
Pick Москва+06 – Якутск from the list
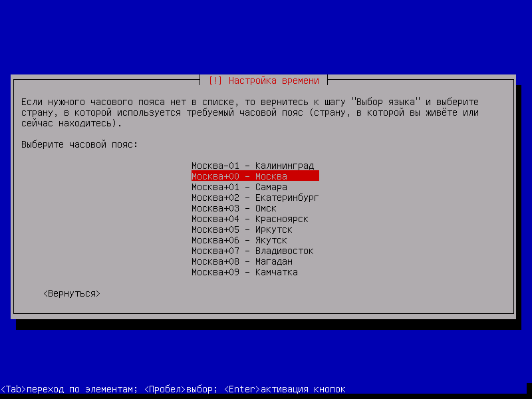[x=239, y=240]
